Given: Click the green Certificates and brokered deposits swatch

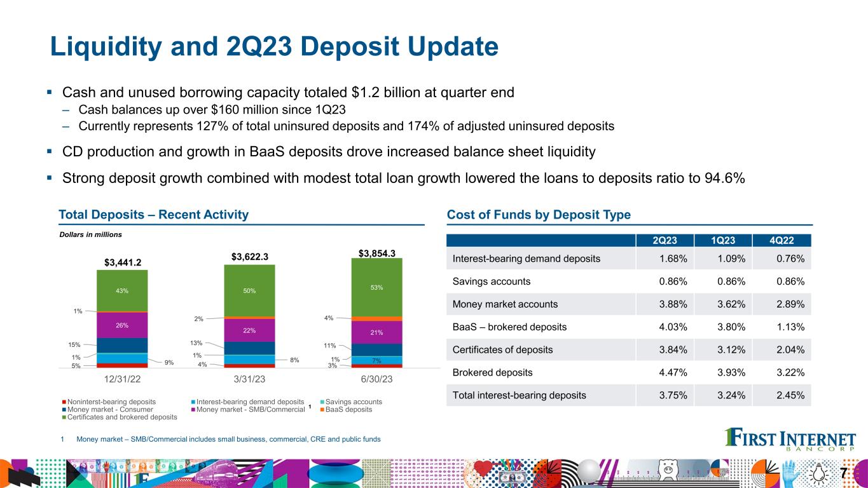Looking at the screenshot, I should point(64,417).
